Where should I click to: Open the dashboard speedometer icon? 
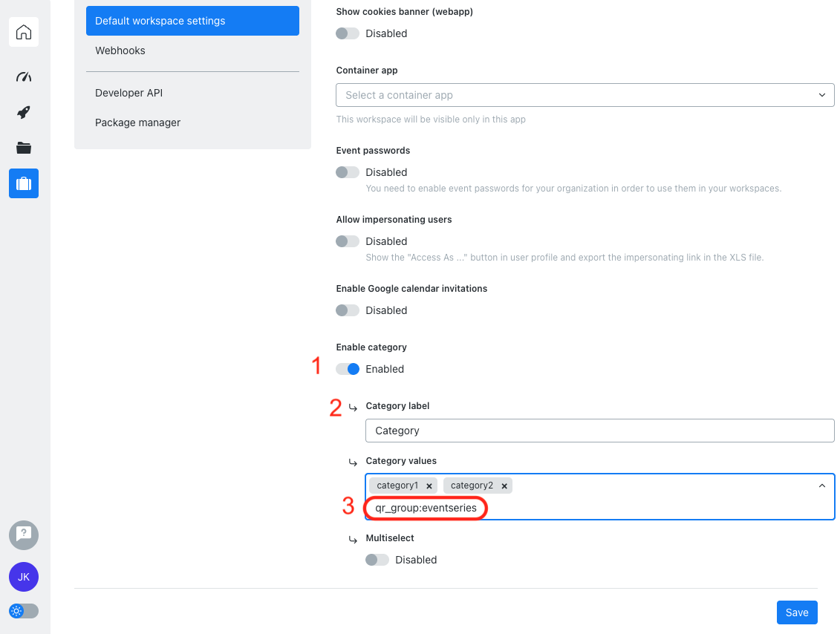coord(24,77)
